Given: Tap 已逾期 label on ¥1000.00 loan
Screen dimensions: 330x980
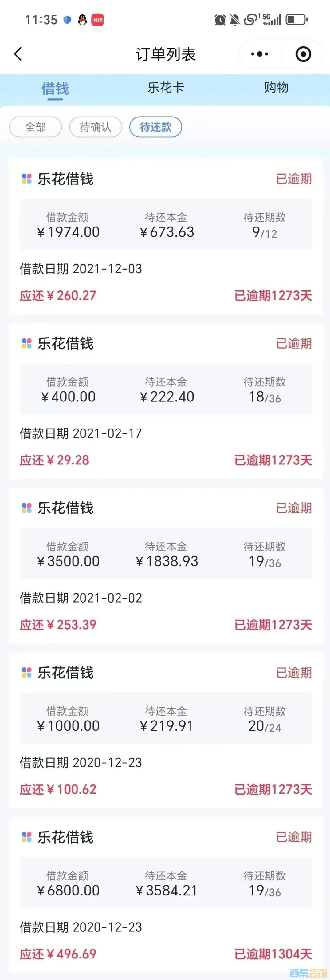Looking at the screenshot, I should 293,673.
